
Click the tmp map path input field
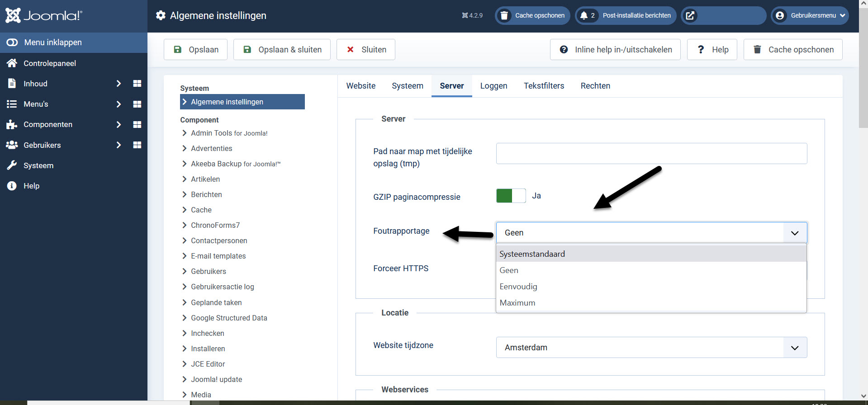pyautogui.click(x=651, y=154)
